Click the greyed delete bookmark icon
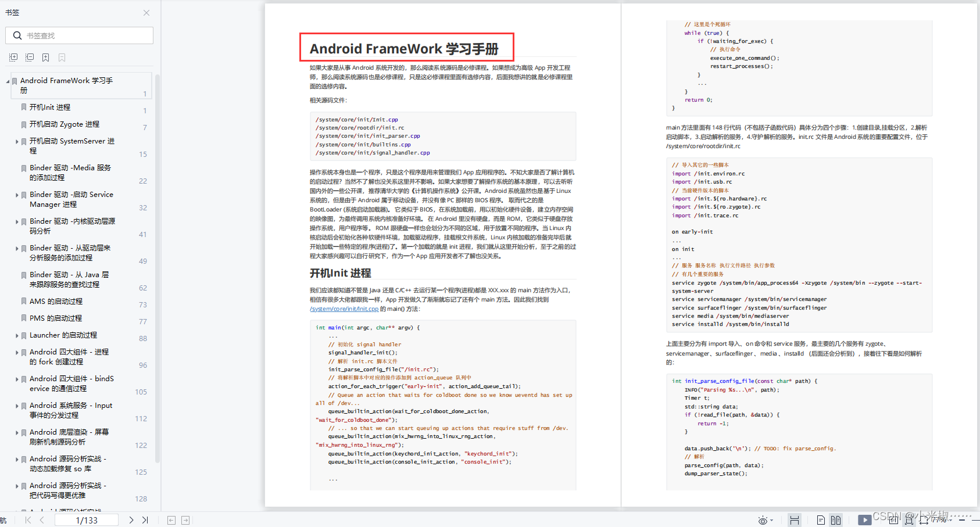The image size is (980, 527). [x=62, y=58]
